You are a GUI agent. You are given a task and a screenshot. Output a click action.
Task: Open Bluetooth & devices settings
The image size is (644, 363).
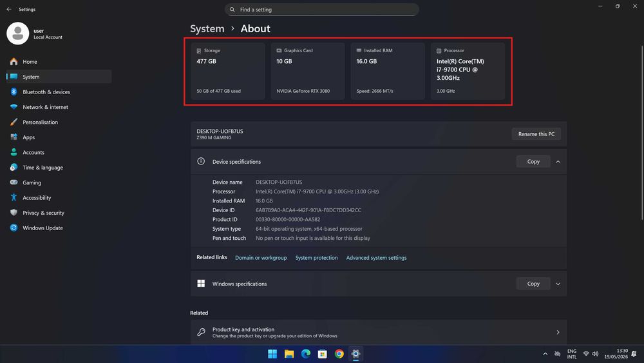(59, 92)
